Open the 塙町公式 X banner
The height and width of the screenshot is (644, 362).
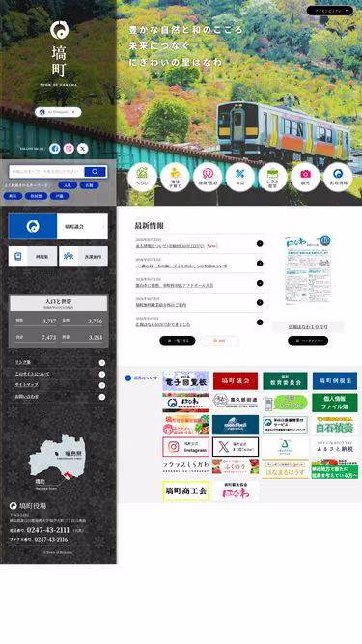coord(236,447)
